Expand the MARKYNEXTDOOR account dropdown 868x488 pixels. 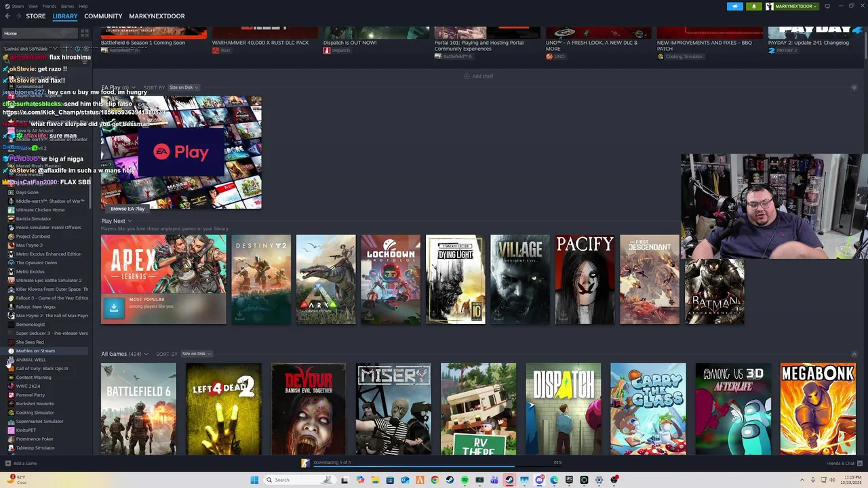coord(792,6)
